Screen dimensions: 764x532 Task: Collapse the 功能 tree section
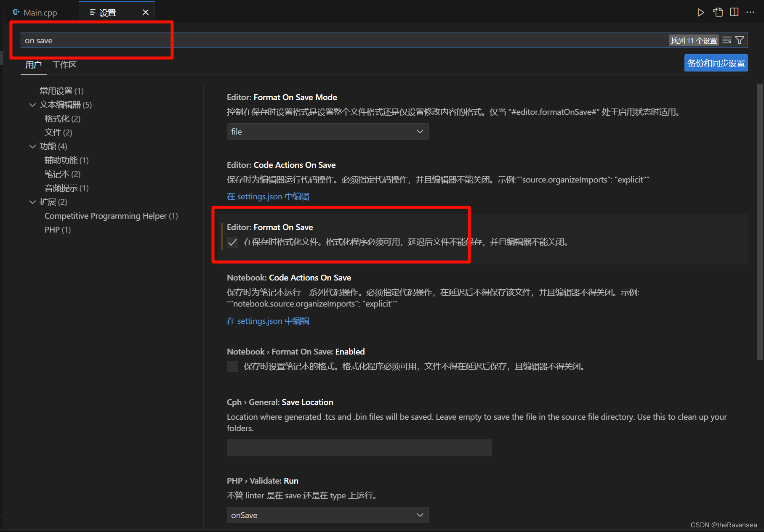point(32,146)
